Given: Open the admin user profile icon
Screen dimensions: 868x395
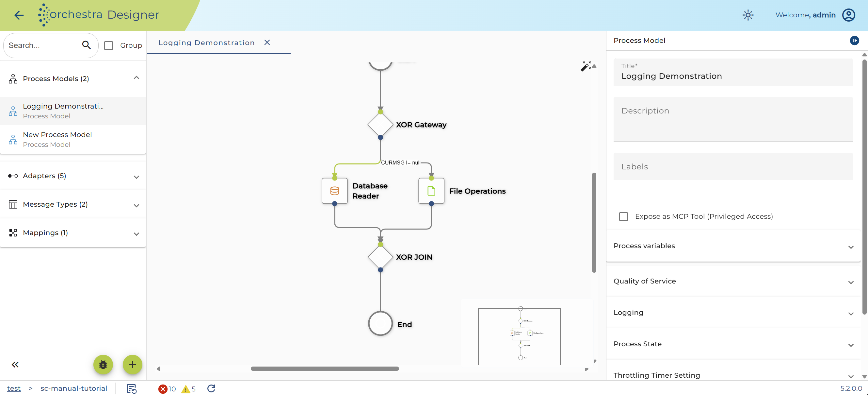Looking at the screenshot, I should point(848,15).
